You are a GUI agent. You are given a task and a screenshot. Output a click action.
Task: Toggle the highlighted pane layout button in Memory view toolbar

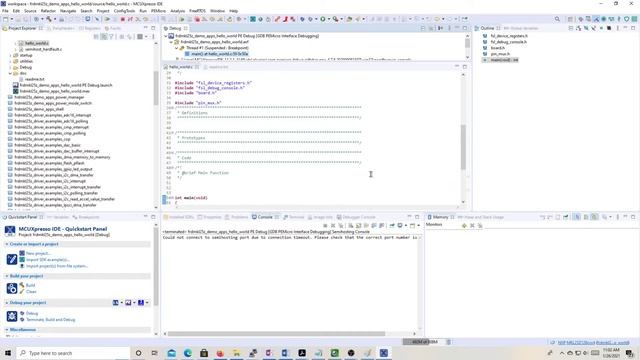577,217
